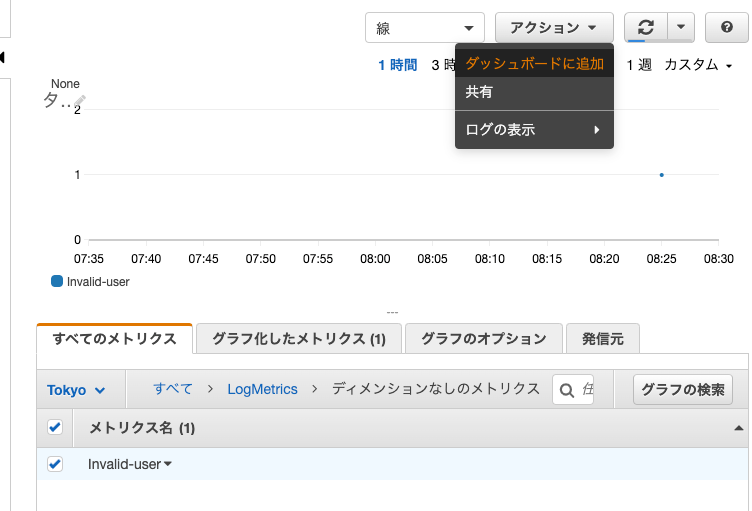Open the help question mark icon
Viewport: 752px width, 511px height.
(x=726, y=27)
